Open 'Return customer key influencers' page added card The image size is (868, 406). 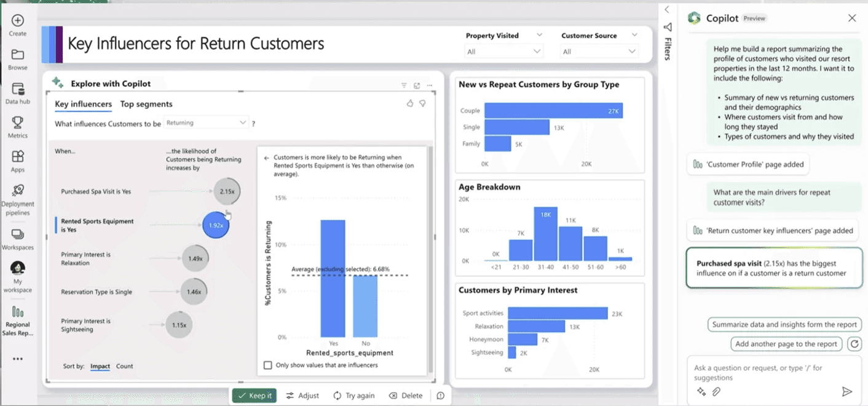773,231
